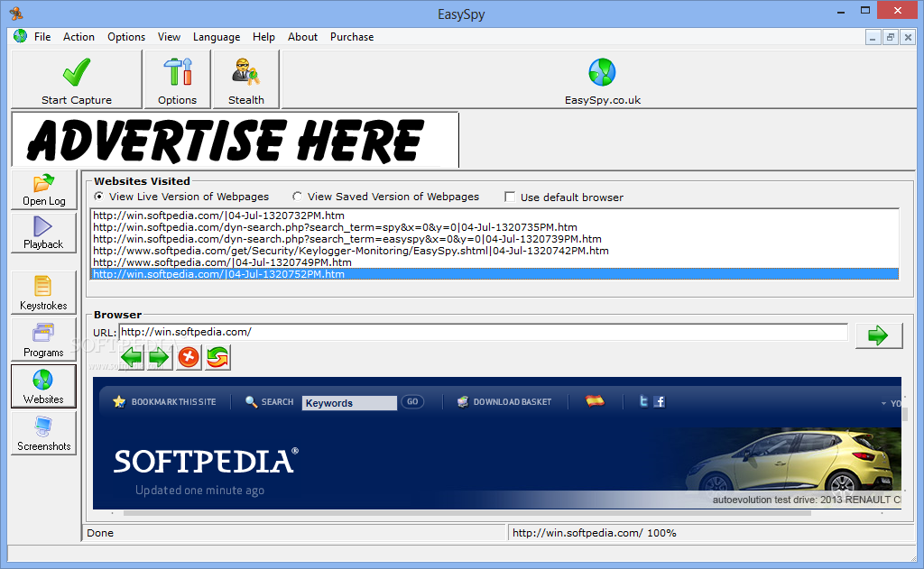Select View Saved Version of Webpages
The image size is (924, 569).
point(298,197)
